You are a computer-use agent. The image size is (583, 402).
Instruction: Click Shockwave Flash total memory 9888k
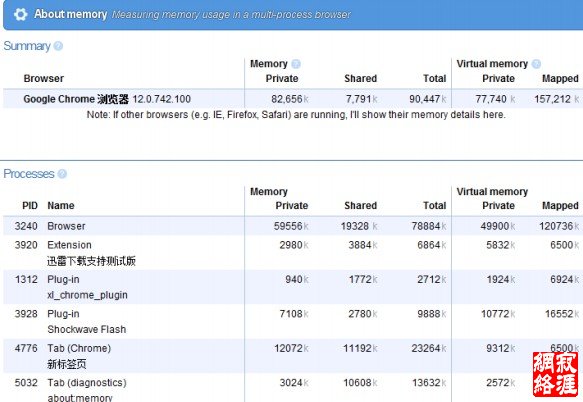coord(431,314)
